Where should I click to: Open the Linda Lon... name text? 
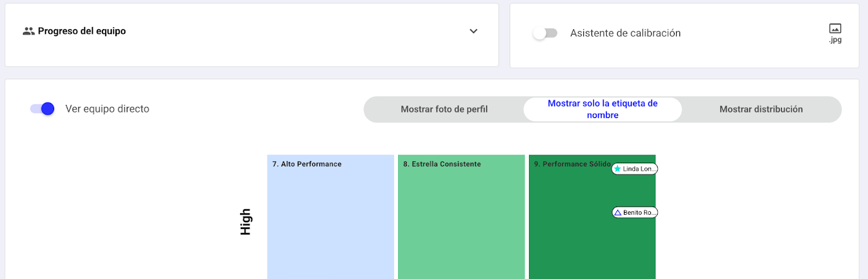tap(638, 169)
